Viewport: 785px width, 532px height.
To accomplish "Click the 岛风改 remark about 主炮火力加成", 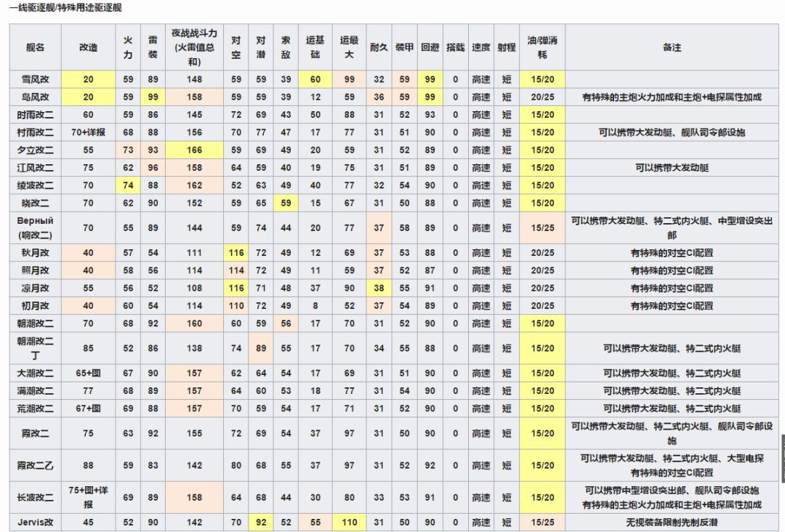I will click(672, 97).
